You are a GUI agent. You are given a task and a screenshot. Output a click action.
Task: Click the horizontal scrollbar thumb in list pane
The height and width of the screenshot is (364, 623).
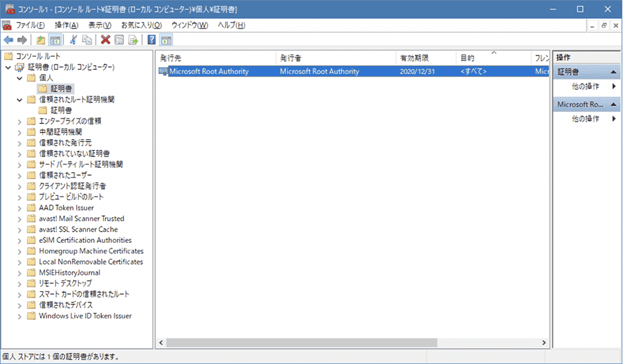tap(302, 343)
